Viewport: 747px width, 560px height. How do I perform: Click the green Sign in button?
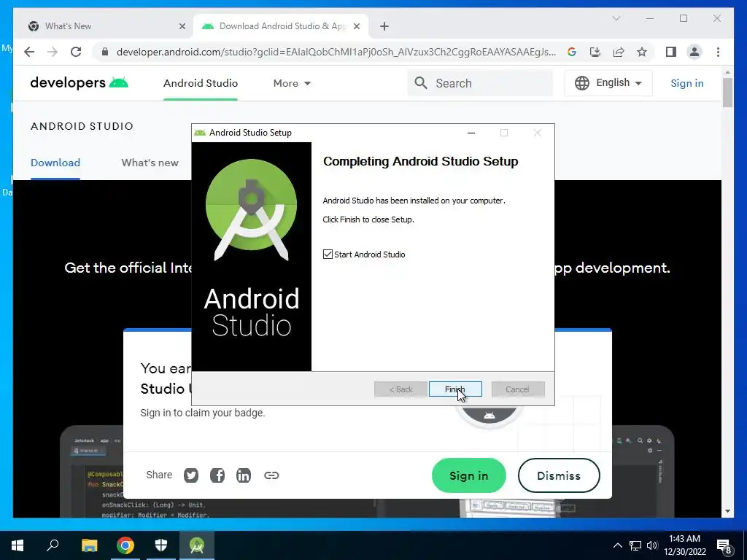469,475
